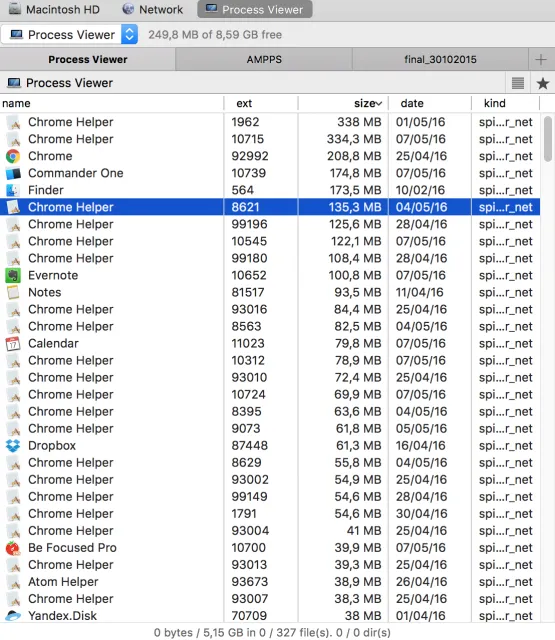
Task: Click the favorites star icon
Action: click(x=542, y=83)
